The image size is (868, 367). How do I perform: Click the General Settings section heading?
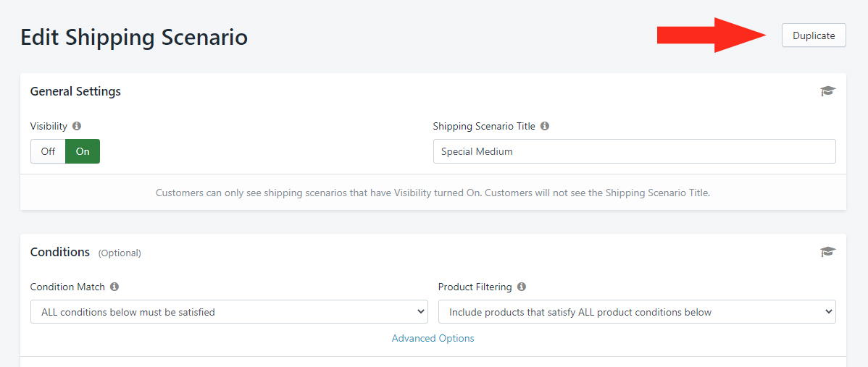click(x=75, y=91)
